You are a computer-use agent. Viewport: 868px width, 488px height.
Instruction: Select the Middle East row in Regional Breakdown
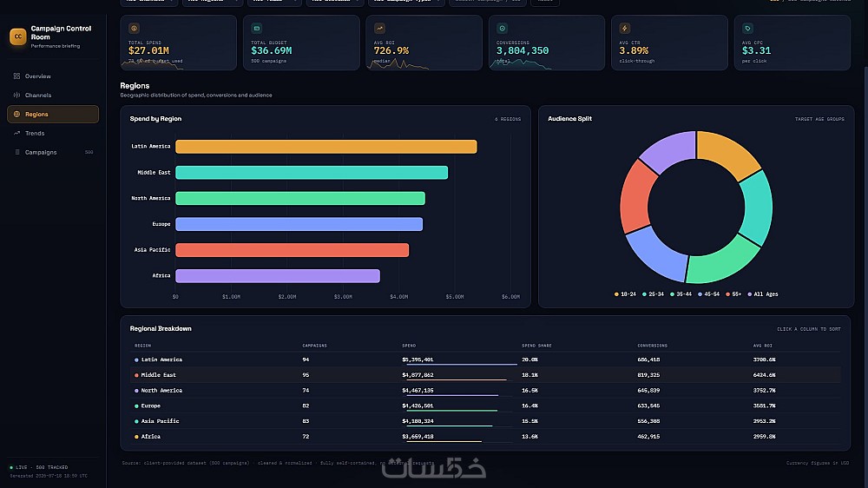(485, 375)
